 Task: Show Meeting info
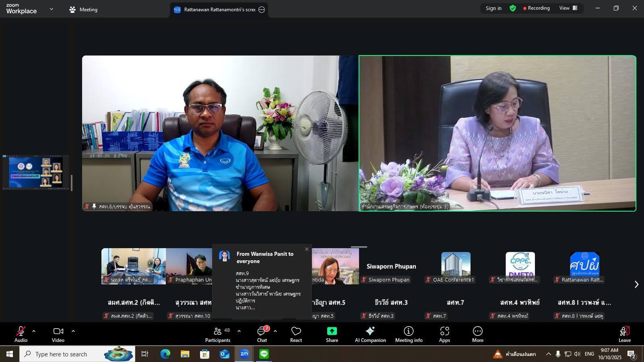tap(409, 334)
